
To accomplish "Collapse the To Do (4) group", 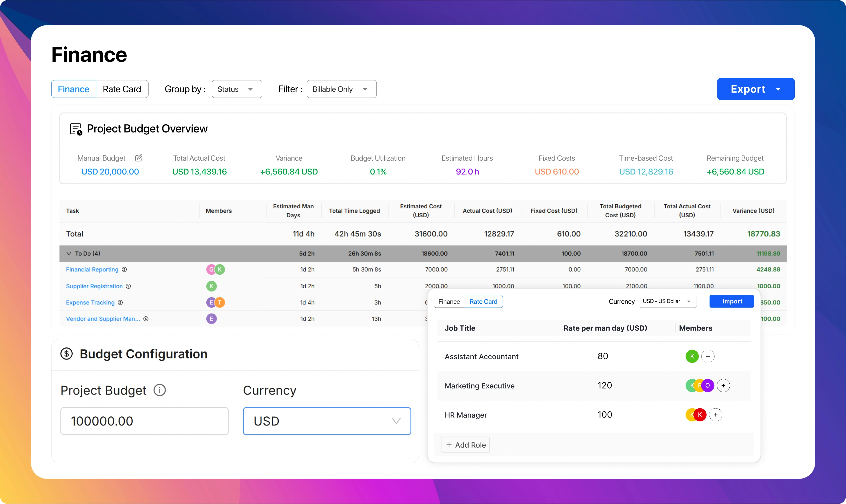I will (69, 253).
